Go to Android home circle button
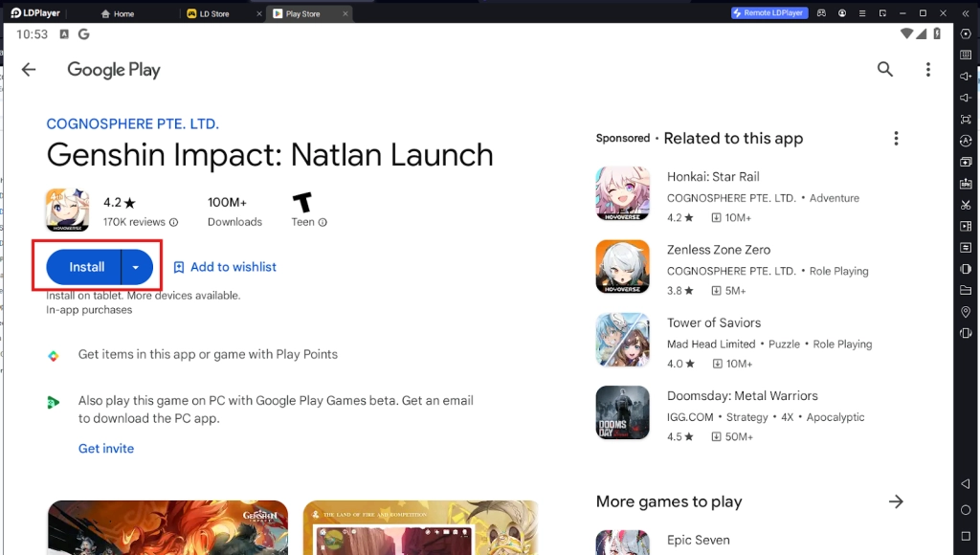Viewport: 980px width, 555px height. tap(966, 510)
